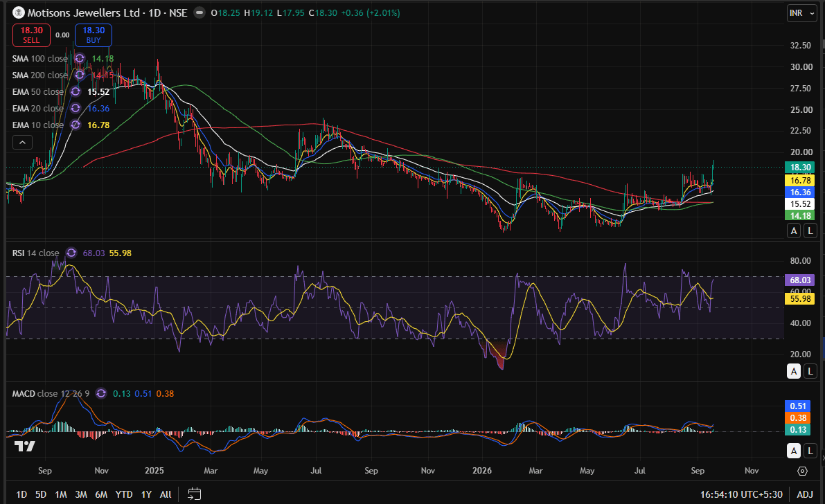Click the refresh icon next to EMA 10
Viewport: 825px width, 504px height.
coord(76,125)
